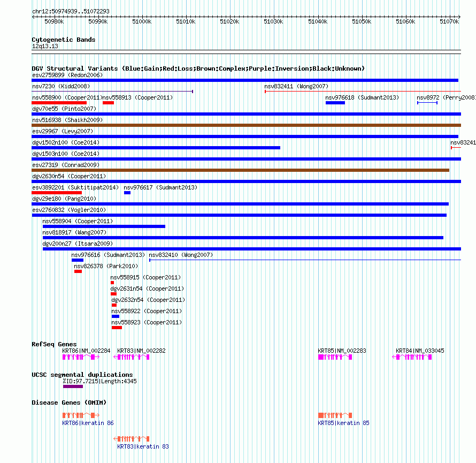Open the KRT86|keratin 86 OMIM link
Image resolution: width=476 pixels, height=463 pixels.
point(88,423)
